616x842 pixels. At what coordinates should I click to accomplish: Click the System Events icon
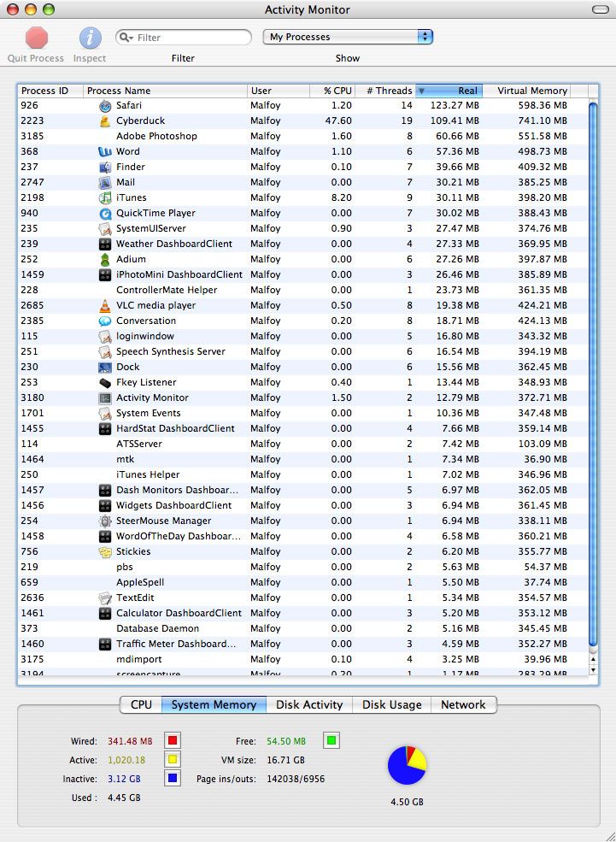pos(105,414)
